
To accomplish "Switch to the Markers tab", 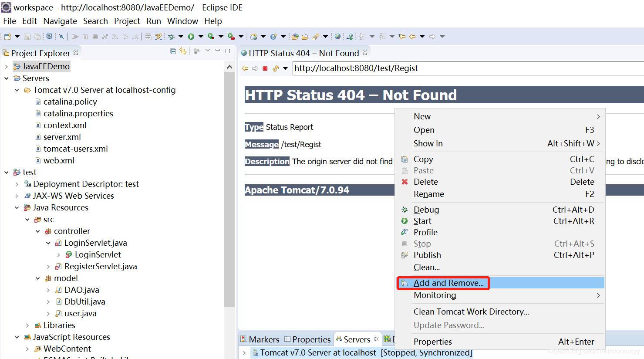I will click(x=260, y=339).
